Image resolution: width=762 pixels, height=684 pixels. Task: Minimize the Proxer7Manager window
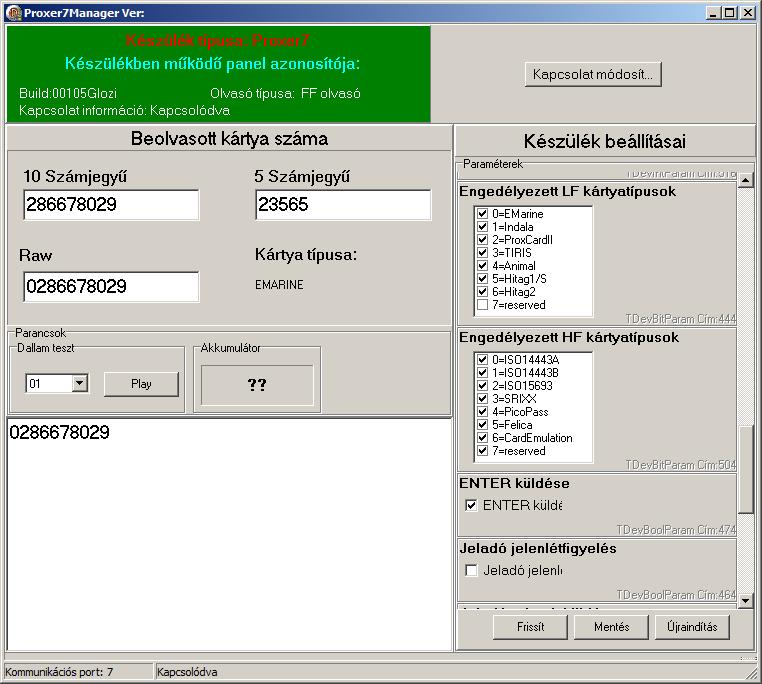[712, 13]
